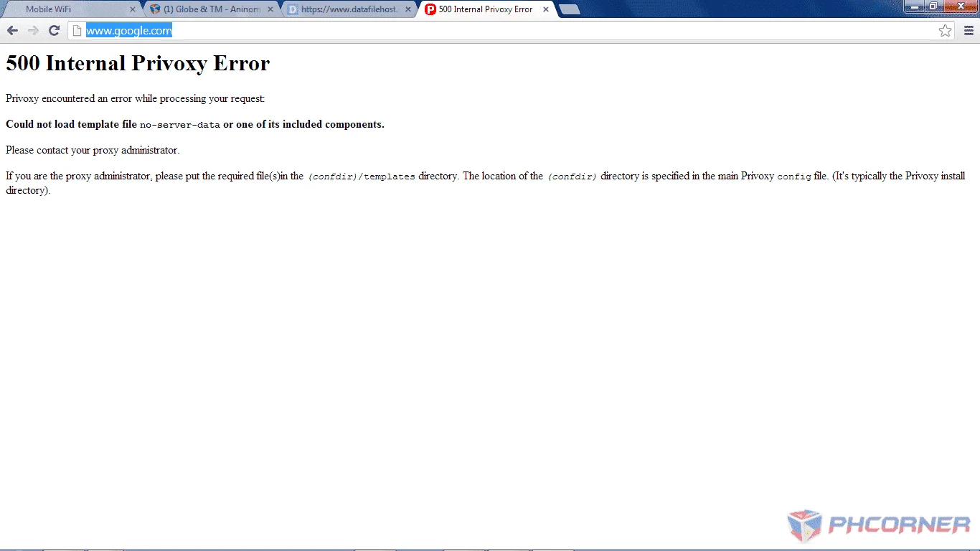Select the 500 Internal Privoxy Error tab

pyautogui.click(x=486, y=9)
